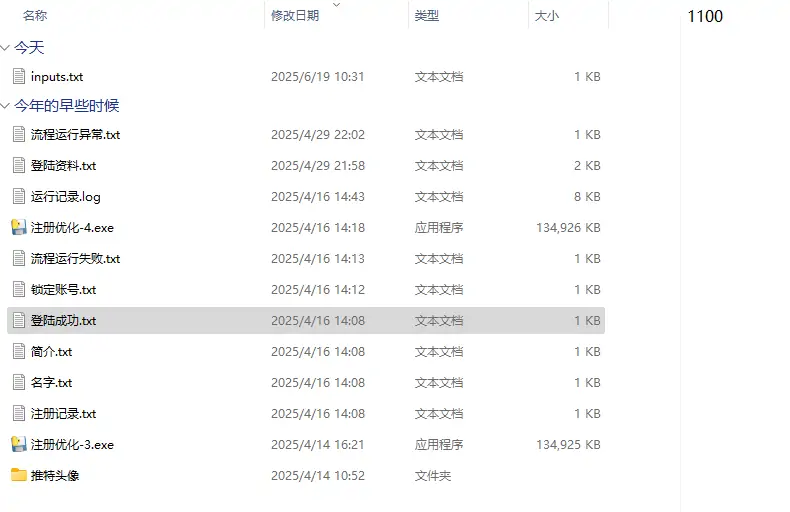The width and height of the screenshot is (790, 512).
Task: Click the 登陆资料.txt document icon
Action: (19, 165)
